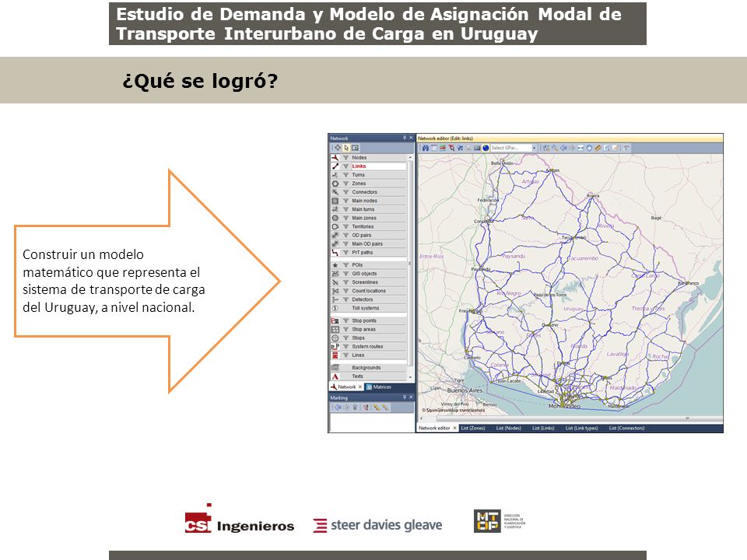The height and width of the screenshot is (560, 747).
Task: Select the Stops circle icon
Action: coord(335,338)
